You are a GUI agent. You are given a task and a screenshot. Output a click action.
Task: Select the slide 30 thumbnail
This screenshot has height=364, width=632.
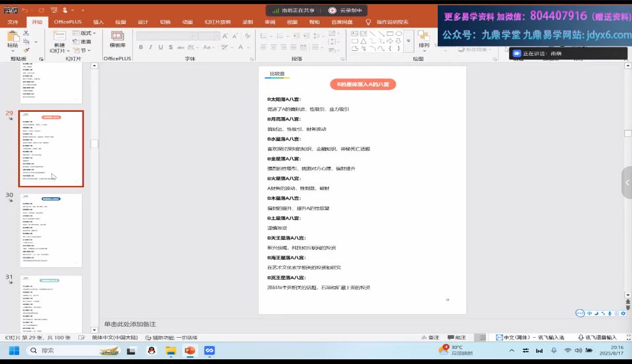(51, 230)
